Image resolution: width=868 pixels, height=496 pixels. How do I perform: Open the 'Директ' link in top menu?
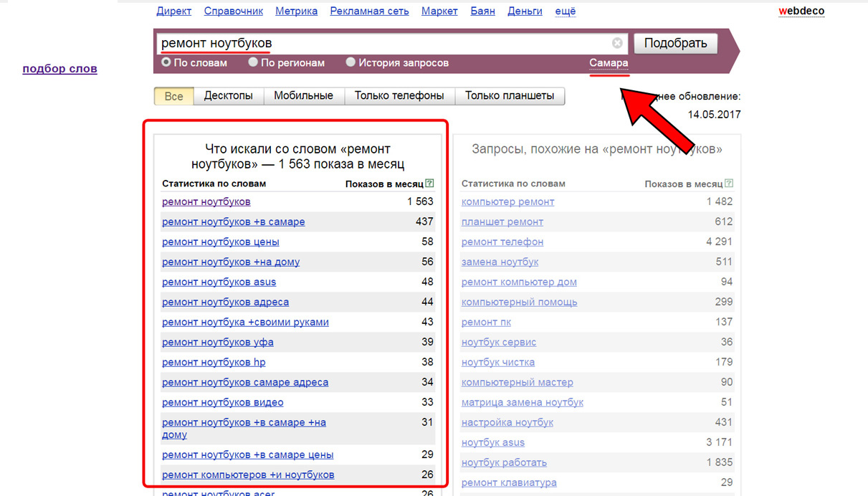(173, 11)
